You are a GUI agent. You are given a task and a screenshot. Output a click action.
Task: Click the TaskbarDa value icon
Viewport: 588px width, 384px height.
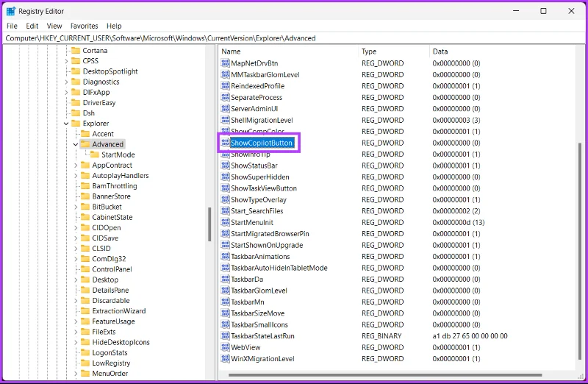225,279
